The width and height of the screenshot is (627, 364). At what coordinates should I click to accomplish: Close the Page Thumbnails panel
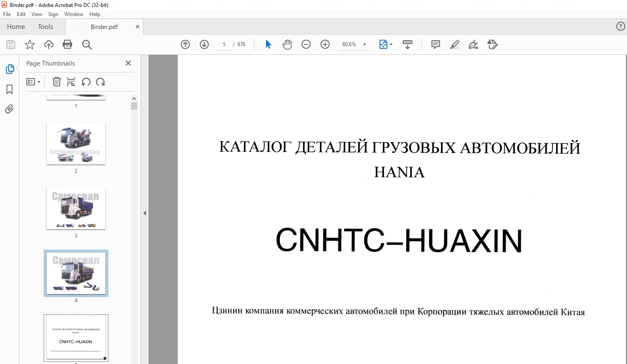coord(128,63)
